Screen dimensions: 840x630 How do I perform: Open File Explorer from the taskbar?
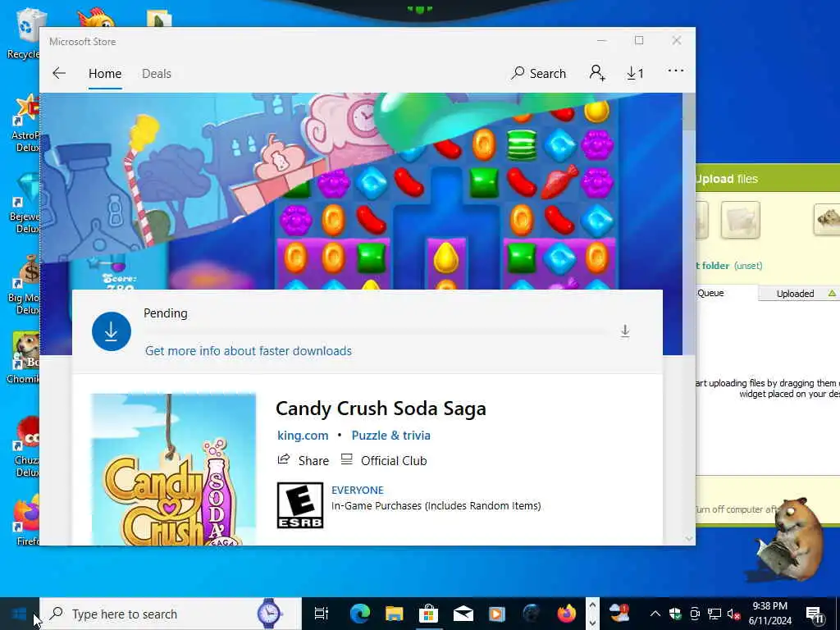tap(395, 614)
